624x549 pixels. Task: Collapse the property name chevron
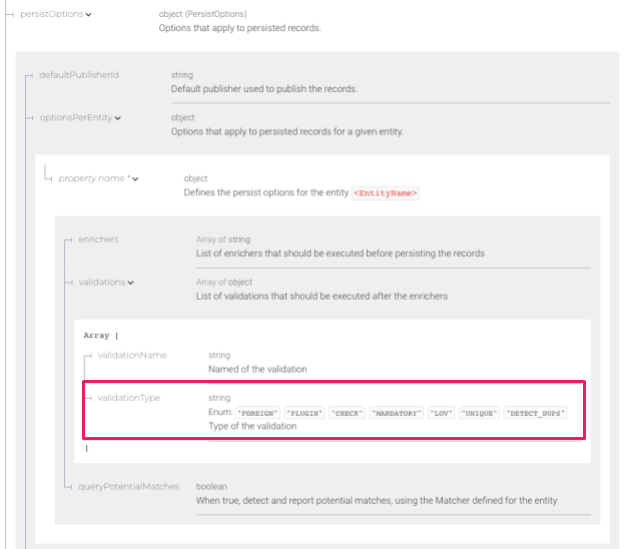pos(135,179)
